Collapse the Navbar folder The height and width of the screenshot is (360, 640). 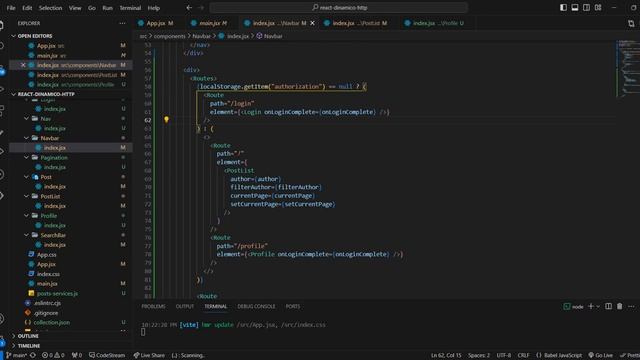point(49,138)
